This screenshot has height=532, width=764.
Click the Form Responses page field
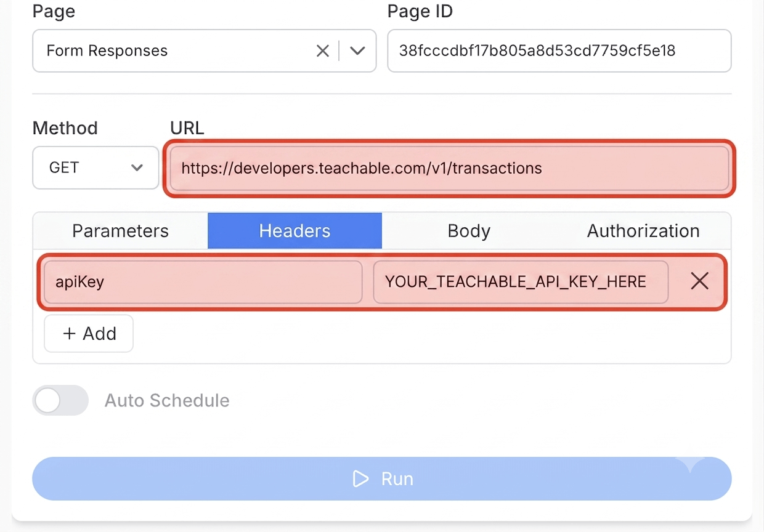pos(204,50)
